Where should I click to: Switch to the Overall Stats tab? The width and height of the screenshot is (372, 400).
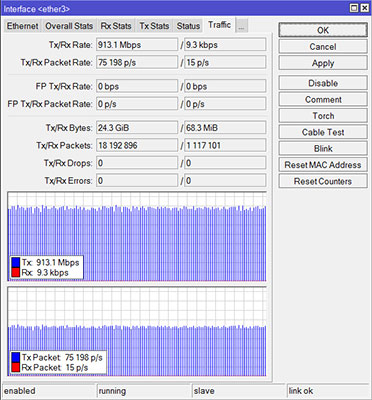click(x=69, y=26)
